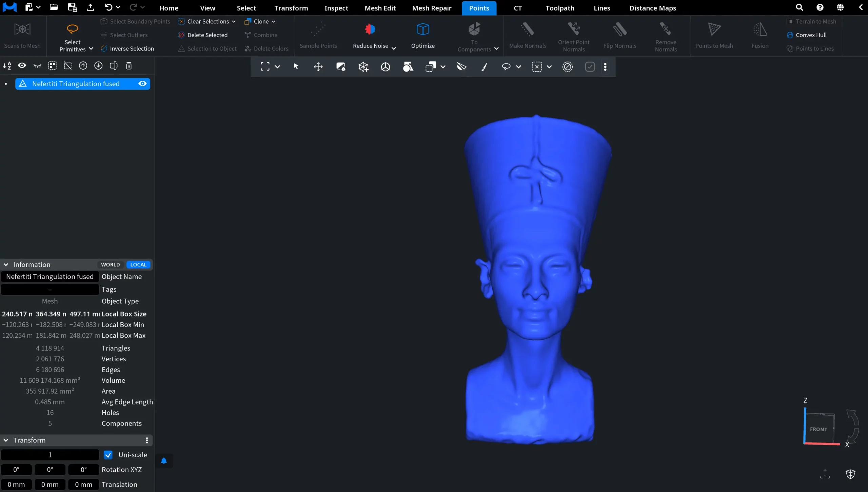The height and width of the screenshot is (492, 868).
Task: Expand the lasso tool dropdown arrow
Action: click(x=518, y=67)
